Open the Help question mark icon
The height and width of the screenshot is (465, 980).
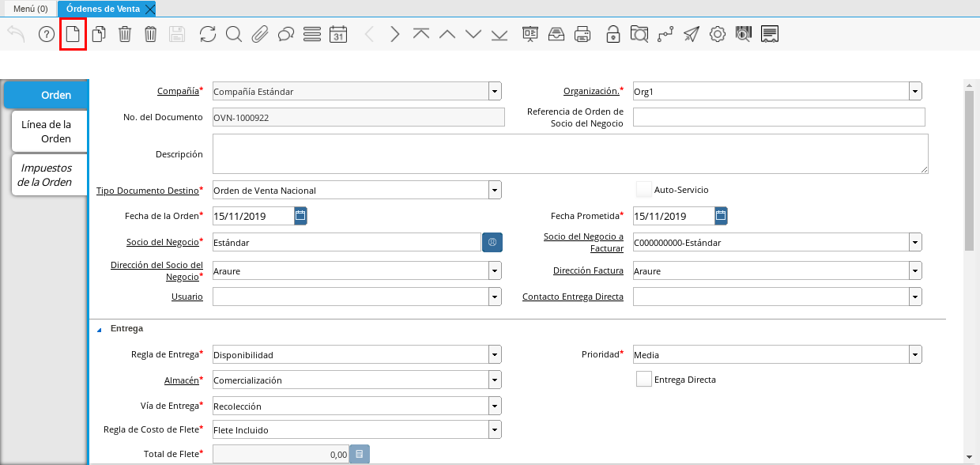pyautogui.click(x=47, y=34)
